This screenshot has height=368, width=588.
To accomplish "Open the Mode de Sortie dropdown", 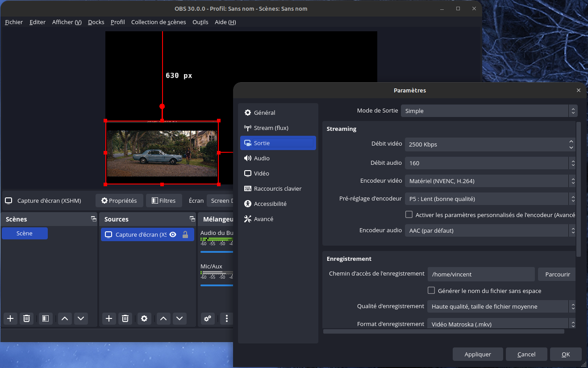I will click(489, 111).
